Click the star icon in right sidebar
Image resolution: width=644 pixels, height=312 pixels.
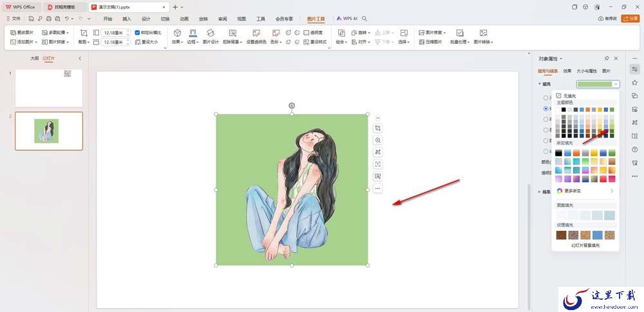point(634,82)
